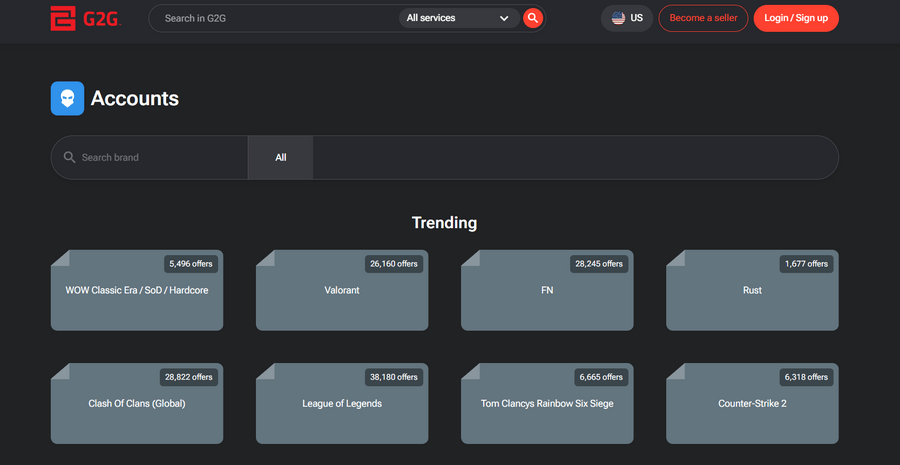Click the blue Accounts skull icon
900x465 pixels.
[x=67, y=98]
